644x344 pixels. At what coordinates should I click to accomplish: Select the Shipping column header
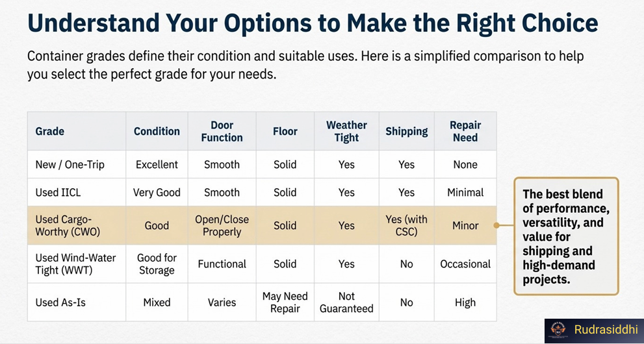406,131
